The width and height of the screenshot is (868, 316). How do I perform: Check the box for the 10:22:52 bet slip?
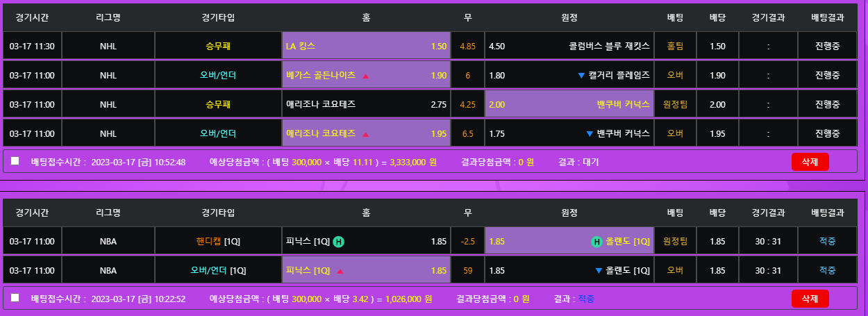point(15,298)
